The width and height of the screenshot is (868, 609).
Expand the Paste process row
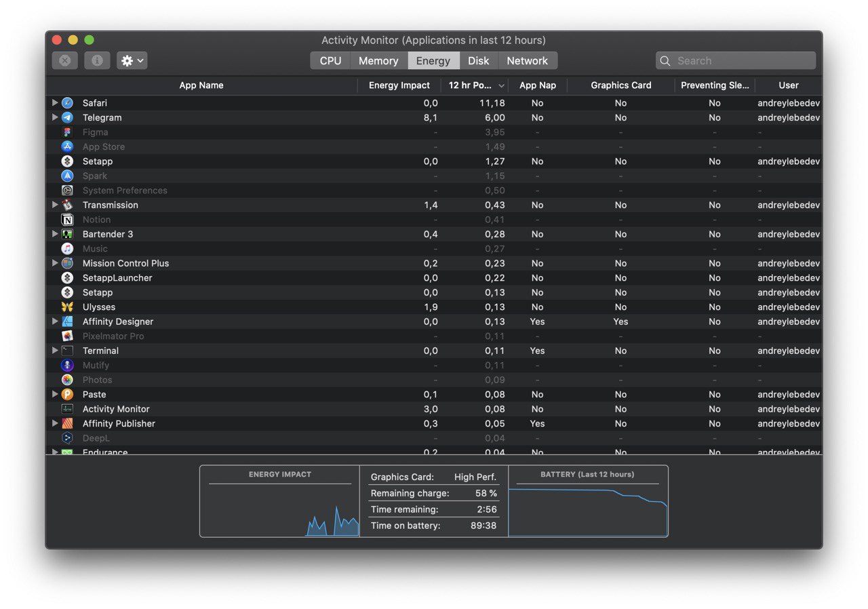55,395
